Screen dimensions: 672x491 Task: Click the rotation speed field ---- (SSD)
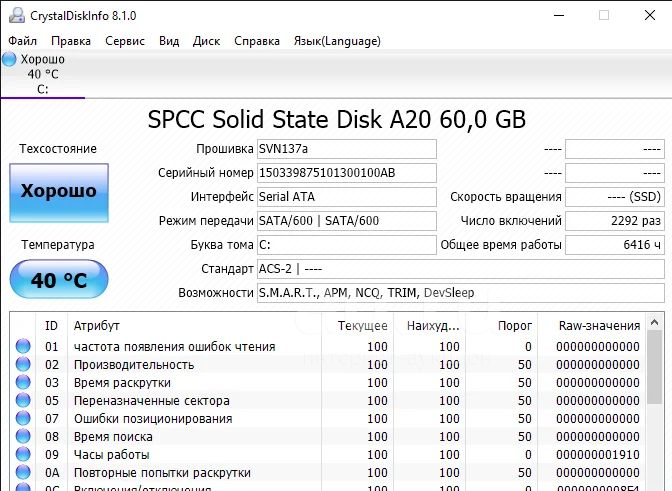tap(615, 197)
